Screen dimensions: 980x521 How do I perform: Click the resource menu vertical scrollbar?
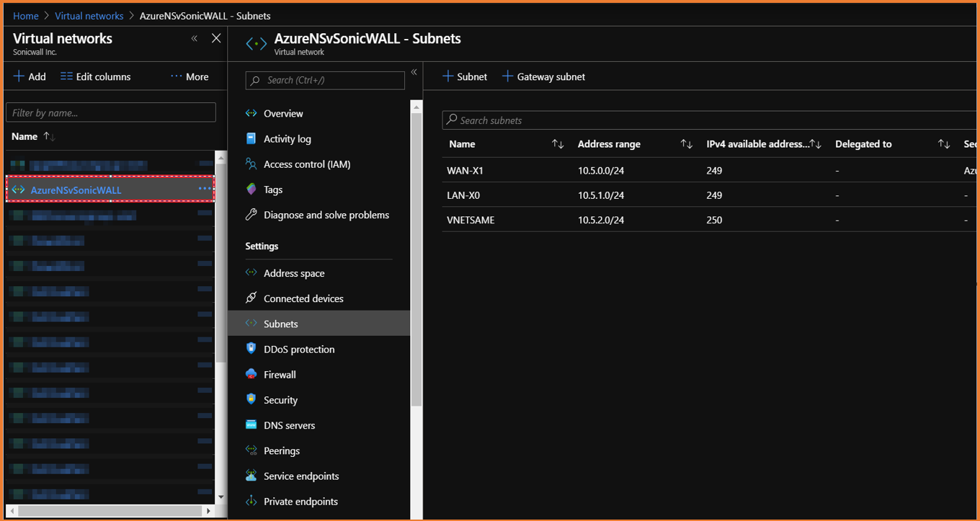point(416,259)
